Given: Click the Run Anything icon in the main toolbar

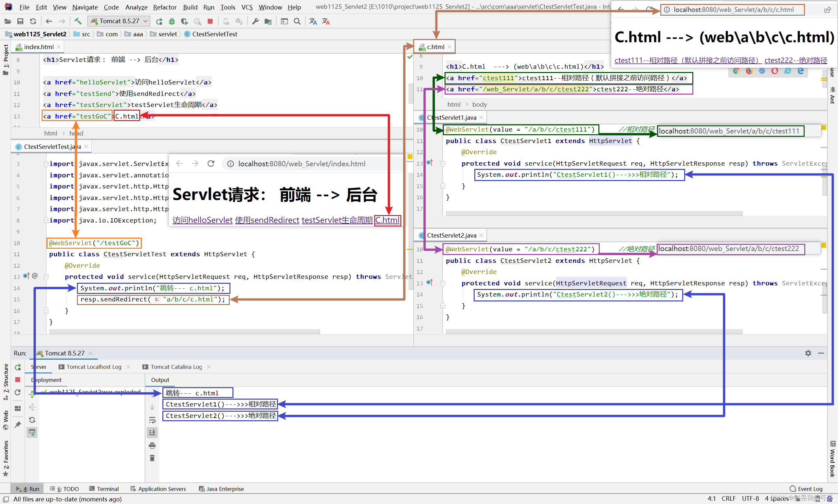Looking at the screenshot, I should pos(284,21).
